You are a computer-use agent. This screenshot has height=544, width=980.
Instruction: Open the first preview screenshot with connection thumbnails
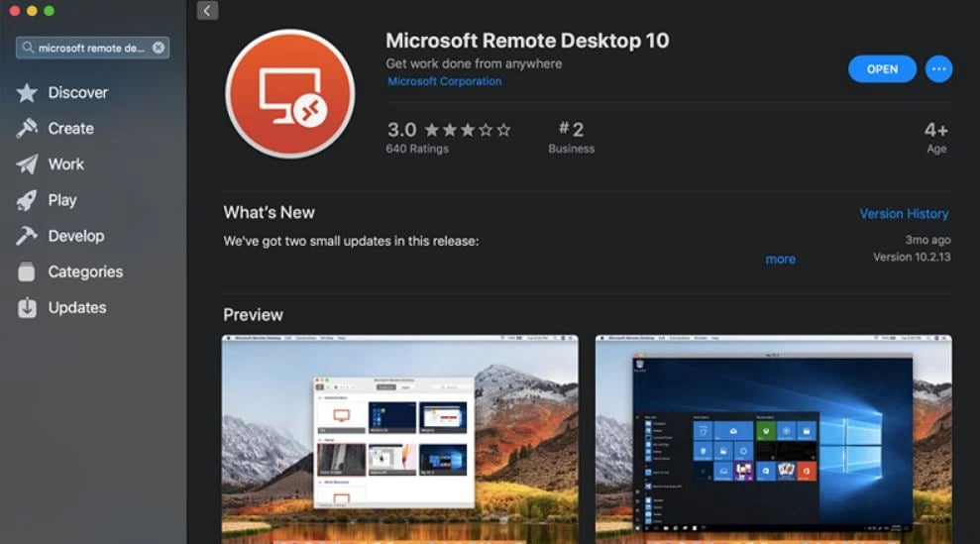click(400, 439)
